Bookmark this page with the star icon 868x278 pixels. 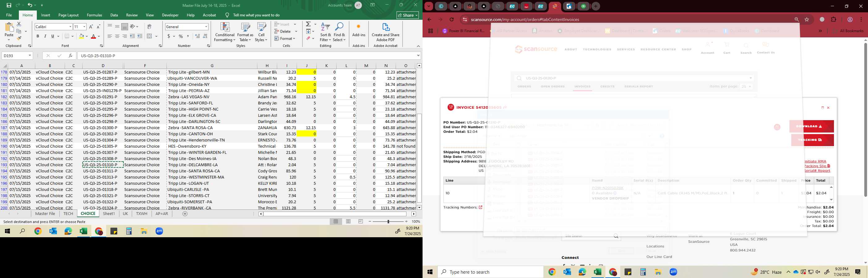[807, 19]
